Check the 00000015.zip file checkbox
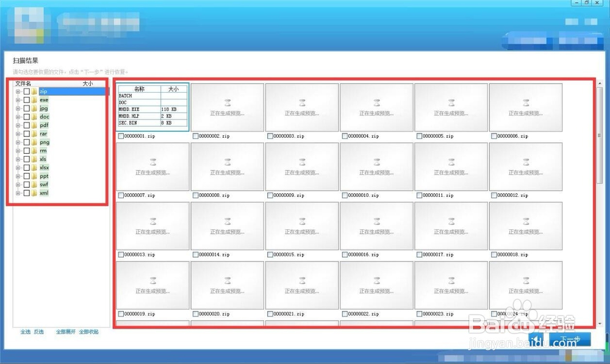Viewport: 610px width, 364px height. (x=270, y=255)
